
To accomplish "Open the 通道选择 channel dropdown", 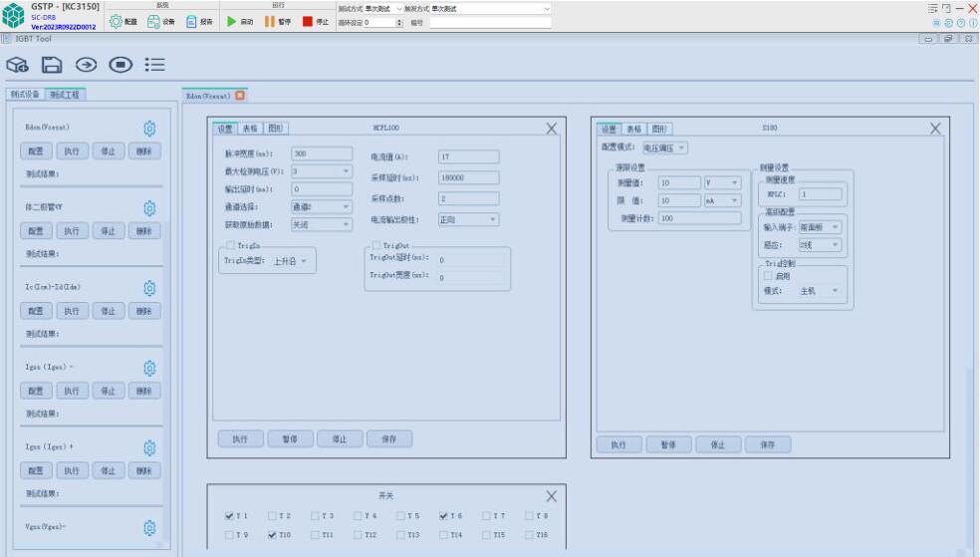I will [x=321, y=206].
